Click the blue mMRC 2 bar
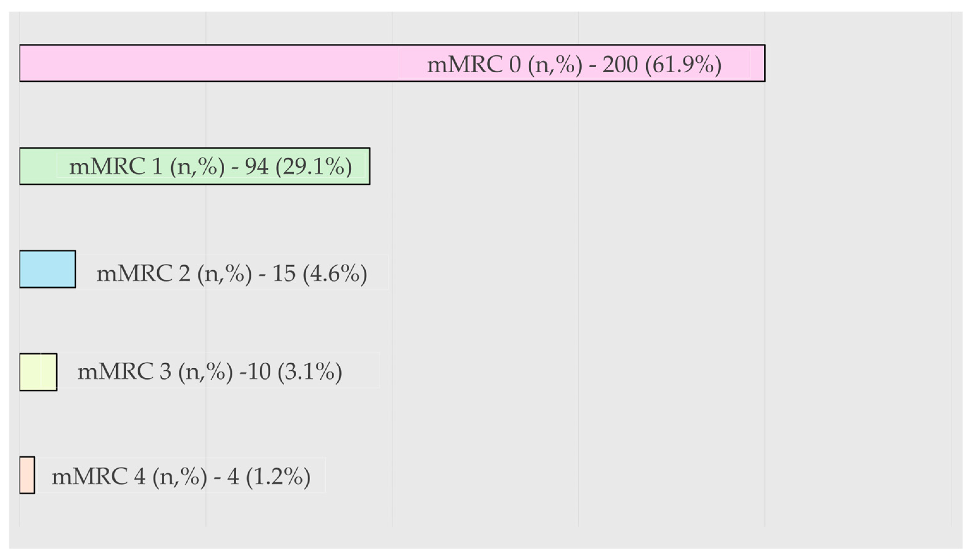 [47, 269]
